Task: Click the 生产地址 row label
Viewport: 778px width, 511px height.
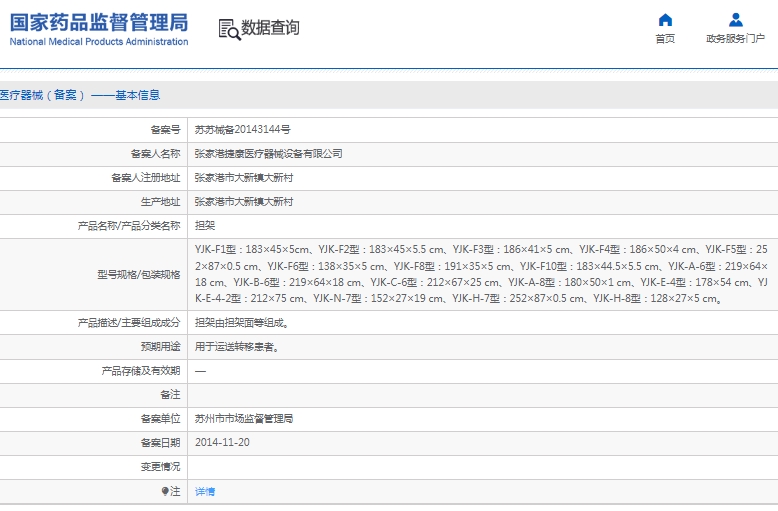Action: pyautogui.click(x=160, y=202)
